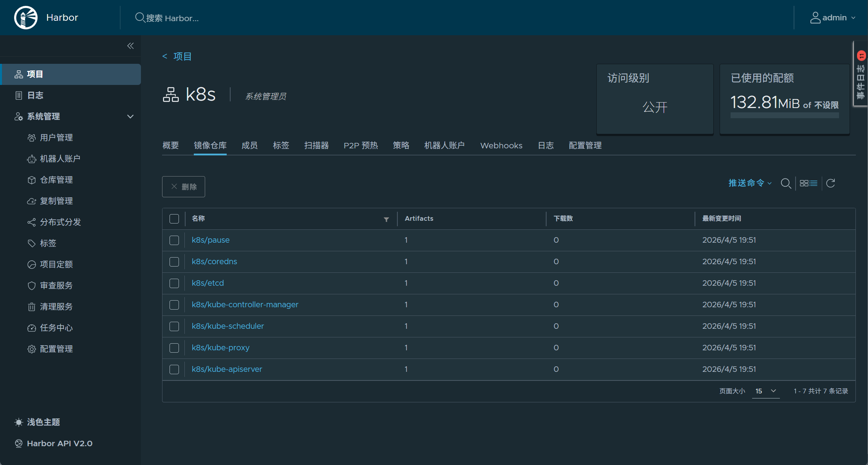Switch to card view icon
This screenshot has width=868, height=465.
[x=804, y=183]
